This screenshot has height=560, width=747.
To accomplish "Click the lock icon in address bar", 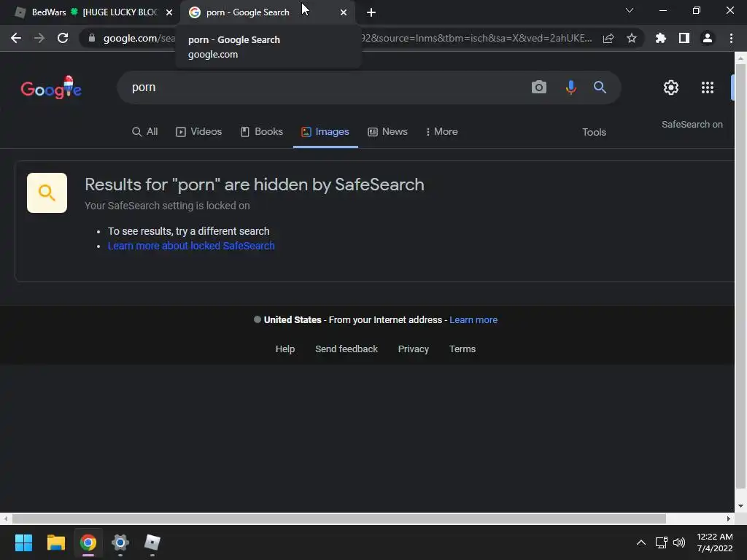I will (92, 38).
